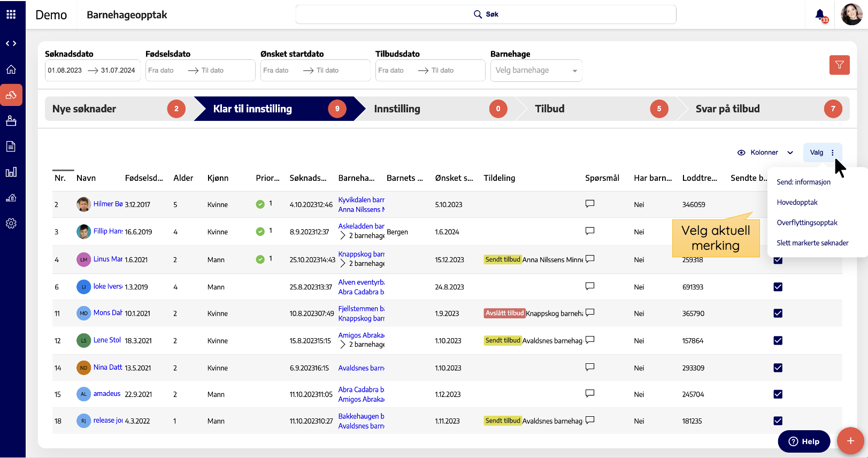
Task: Uncheck the checkbox for release row
Action: coord(778,421)
